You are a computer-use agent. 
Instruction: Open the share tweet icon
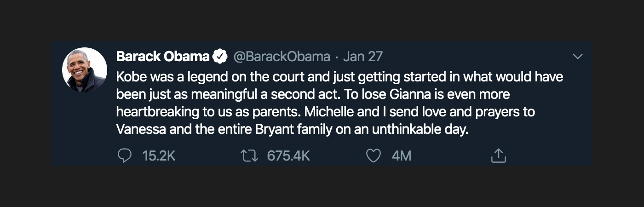[498, 156]
